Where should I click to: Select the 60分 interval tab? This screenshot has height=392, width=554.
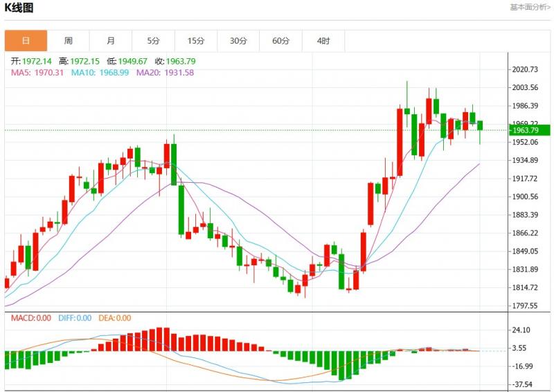(x=280, y=41)
